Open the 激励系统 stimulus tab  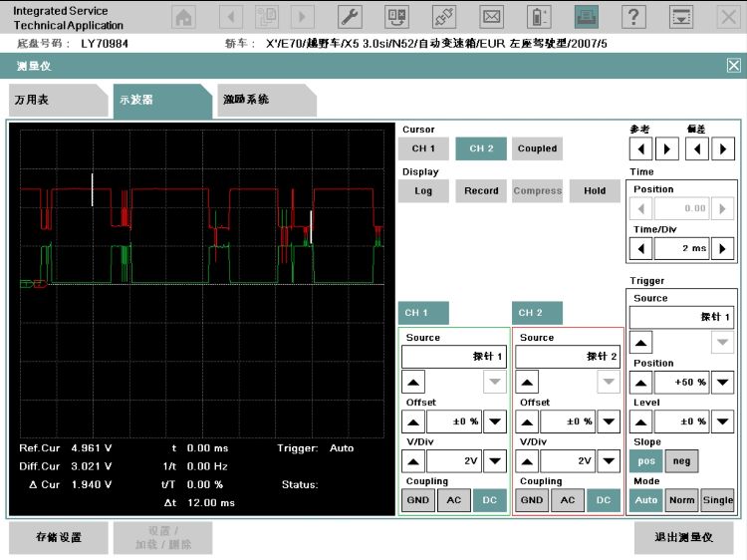pos(266,100)
